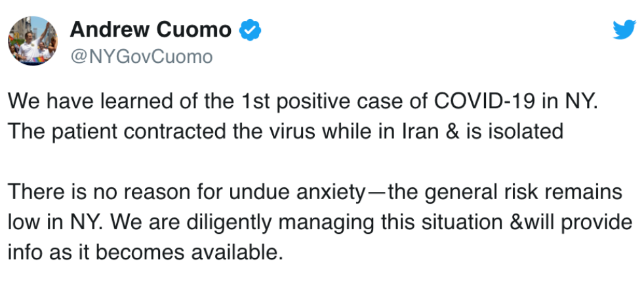Open Andrew Cuomo's profile picture
The width and height of the screenshot is (644, 281).
point(32,41)
